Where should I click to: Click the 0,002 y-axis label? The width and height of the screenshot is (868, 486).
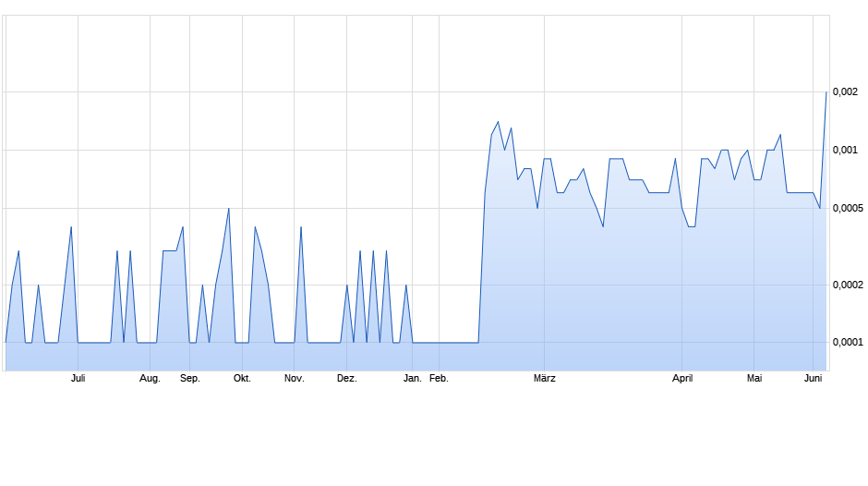[845, 92]
